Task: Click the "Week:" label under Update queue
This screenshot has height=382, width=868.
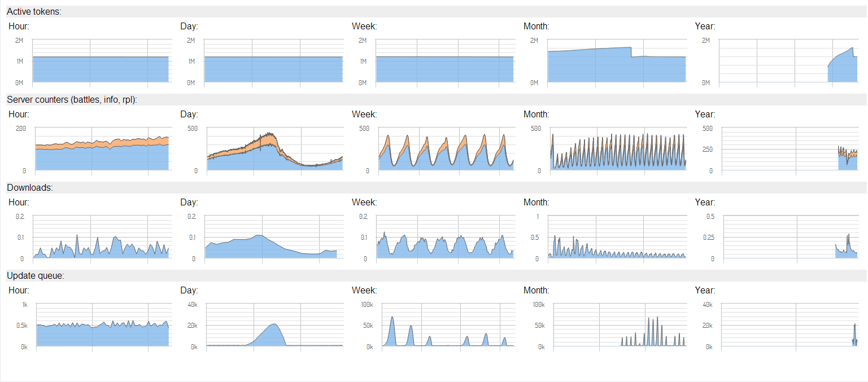Action: coord(364,290)
